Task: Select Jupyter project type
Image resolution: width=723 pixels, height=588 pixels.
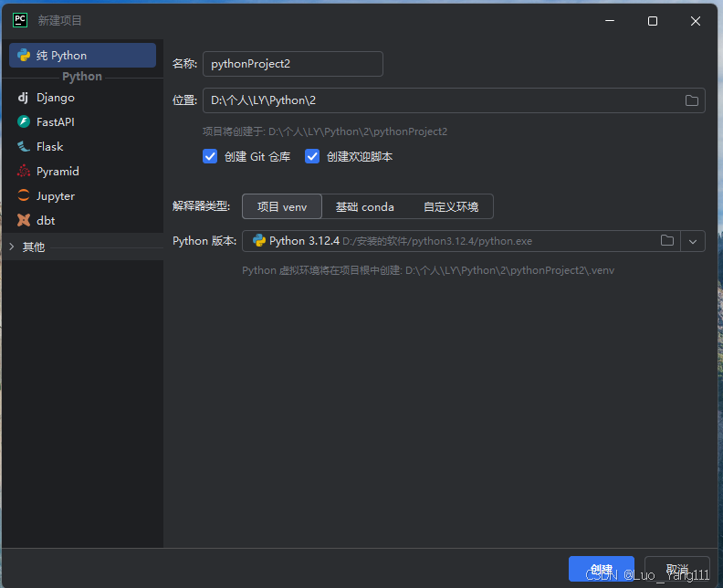Action: [82, 195]
